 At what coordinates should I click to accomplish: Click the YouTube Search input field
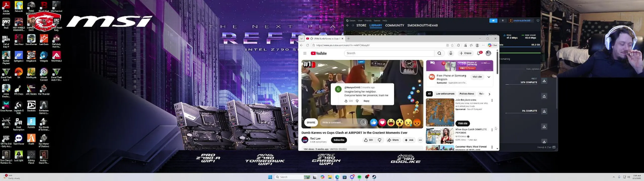click(x=389, y=53)
